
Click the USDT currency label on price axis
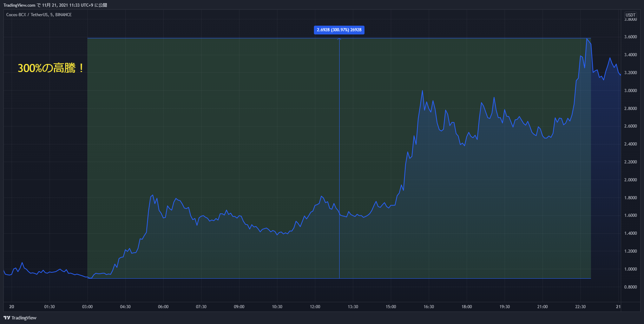pyautogui.click(x=631, y=15)
